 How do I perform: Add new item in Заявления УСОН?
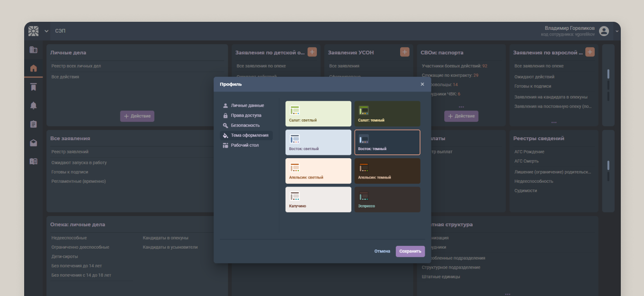point(404,52)
